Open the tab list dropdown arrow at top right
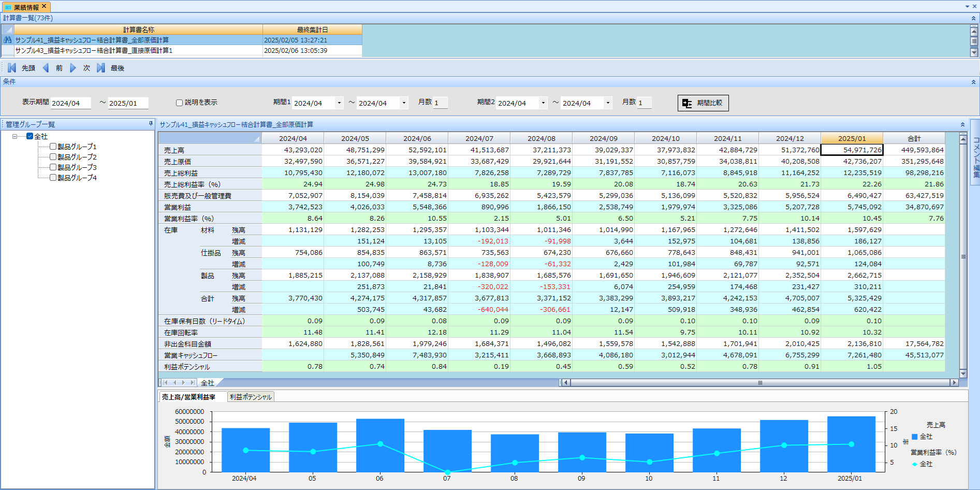The image size is (980, 490). (x=967, y=7)
